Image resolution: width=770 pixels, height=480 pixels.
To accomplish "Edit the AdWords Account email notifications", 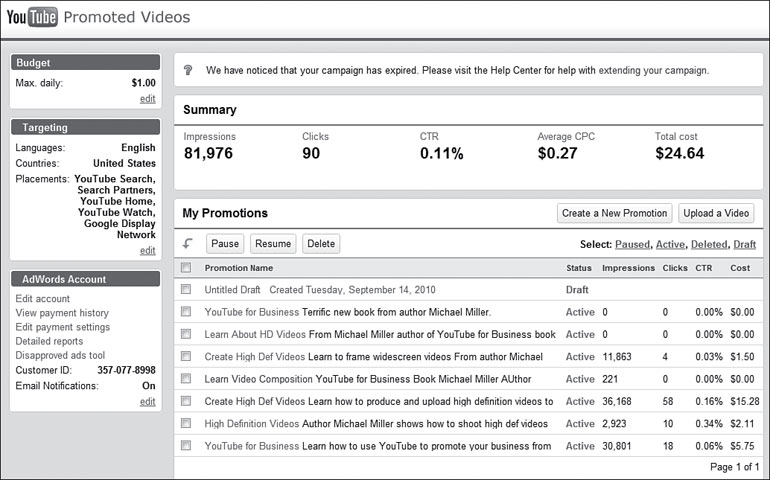I will (147, 402).
